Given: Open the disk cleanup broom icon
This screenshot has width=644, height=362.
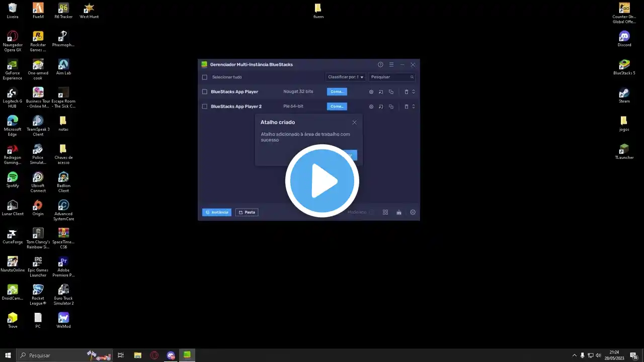Looking at the screenshot, I should 399,212.
